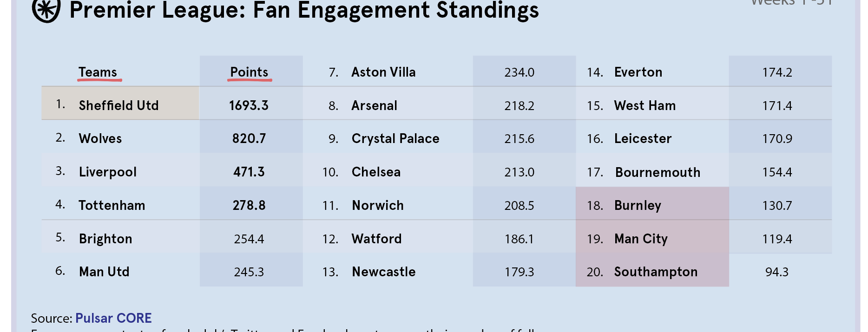Click the page title heading text
The width and height of the screenshot is (868, 332).
(304, 10)
